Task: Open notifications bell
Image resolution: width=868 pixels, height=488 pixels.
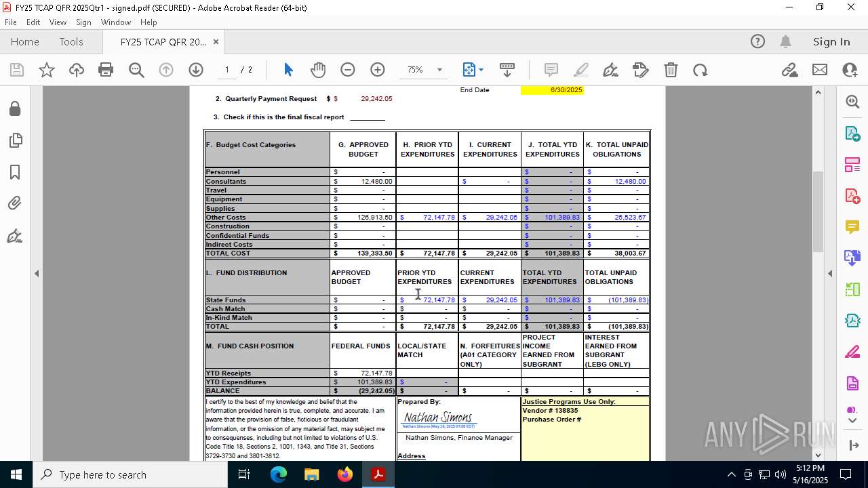Action: coord(785,41)
